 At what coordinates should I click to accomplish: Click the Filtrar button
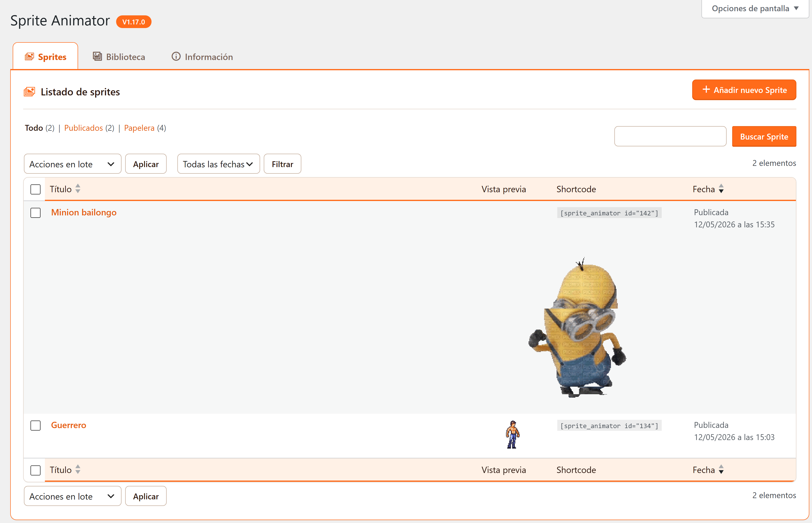[283, 164]
